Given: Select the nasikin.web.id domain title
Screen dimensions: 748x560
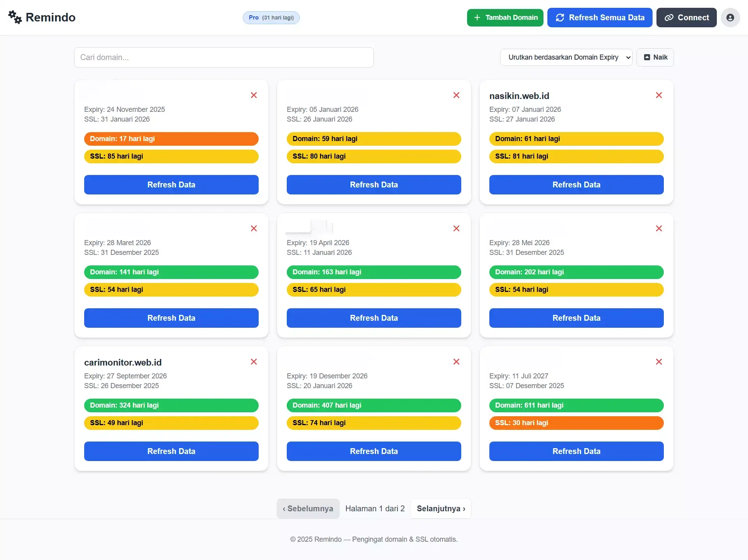Looking at the screenshot, I should tap(519, 96).
